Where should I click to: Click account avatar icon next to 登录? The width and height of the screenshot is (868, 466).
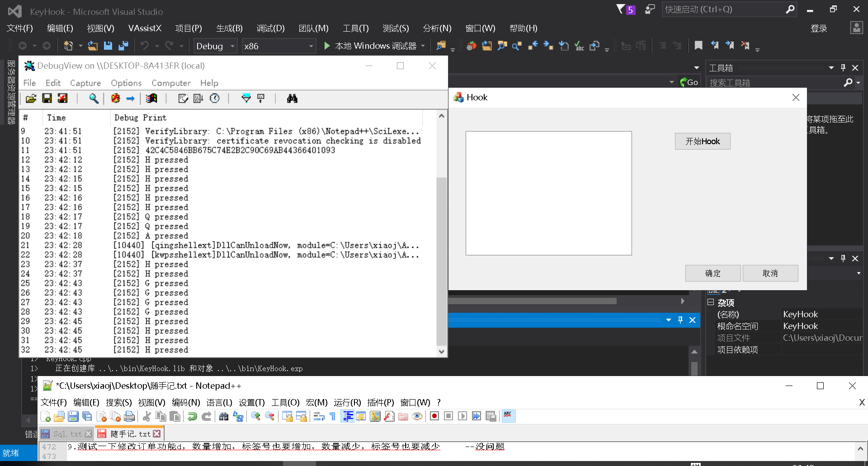(856, 28)
